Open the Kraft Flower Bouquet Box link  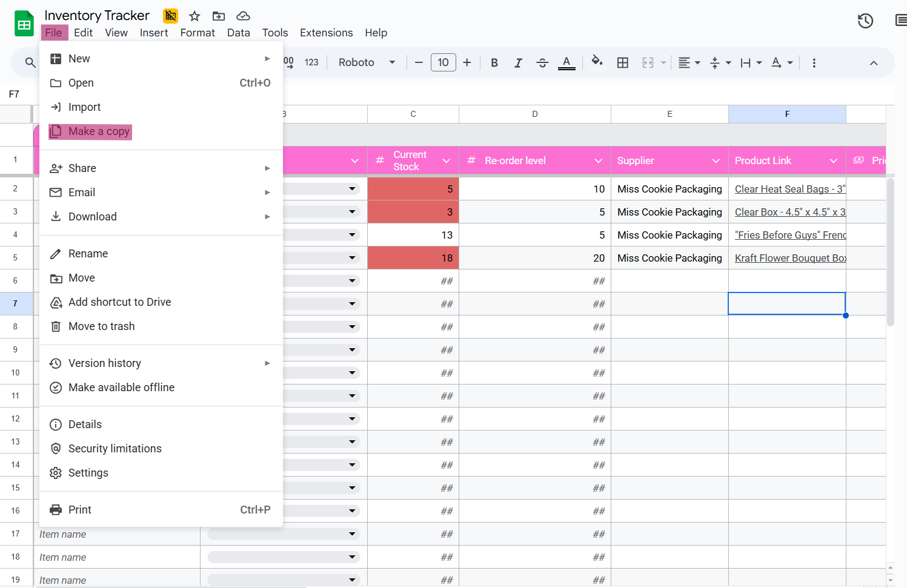789,258
